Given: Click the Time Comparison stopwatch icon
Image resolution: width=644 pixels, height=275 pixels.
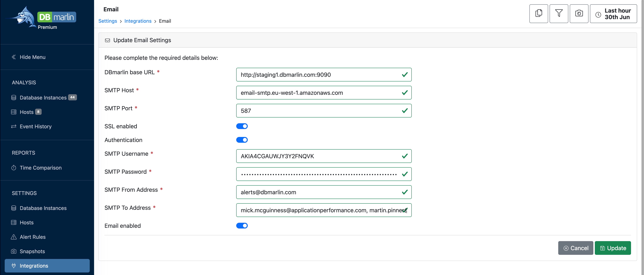Looking at the screenshot, I should (x=14, y=168).
